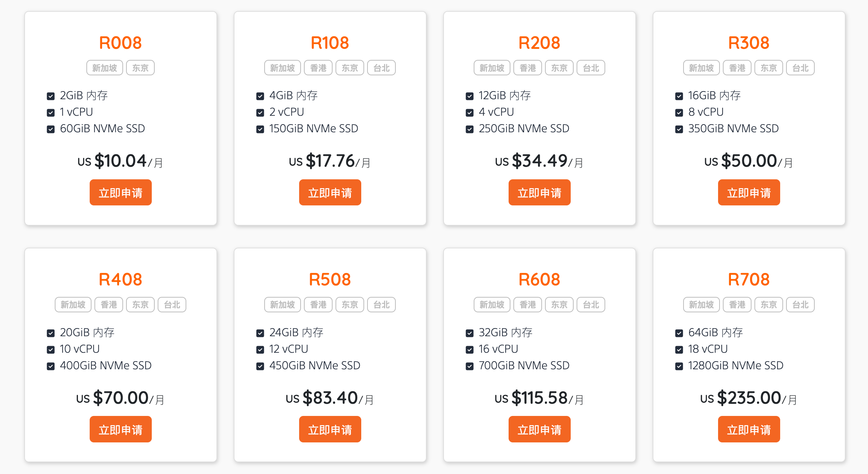Apply now for the R308 plan
868x474 pixels.
coord(749,193)
